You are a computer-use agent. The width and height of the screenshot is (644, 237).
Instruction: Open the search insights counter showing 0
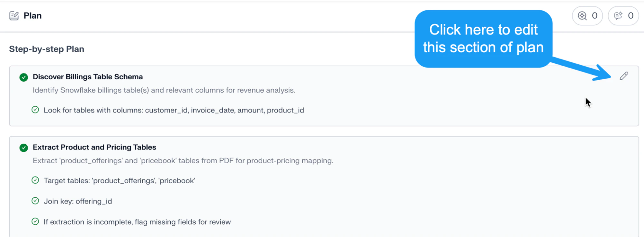tap(587, 16)
